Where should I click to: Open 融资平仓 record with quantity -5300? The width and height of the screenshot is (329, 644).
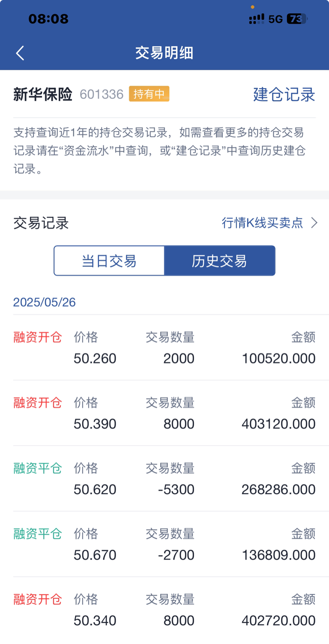coord(164,479)
